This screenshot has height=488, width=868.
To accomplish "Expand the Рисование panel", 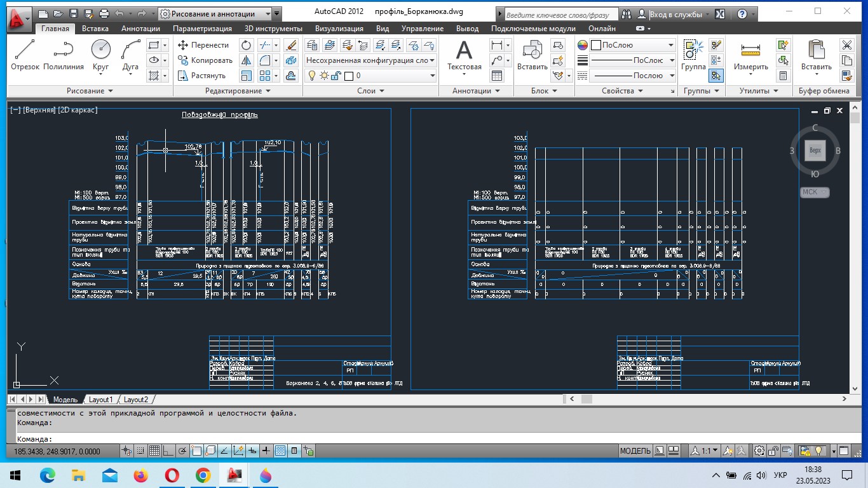I will click(90, 91).
